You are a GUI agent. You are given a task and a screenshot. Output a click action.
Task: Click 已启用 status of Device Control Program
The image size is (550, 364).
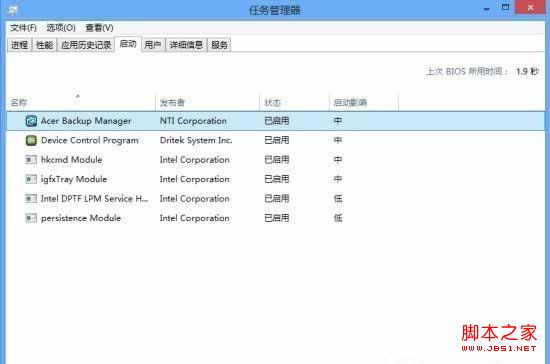(x=277, y=140)
